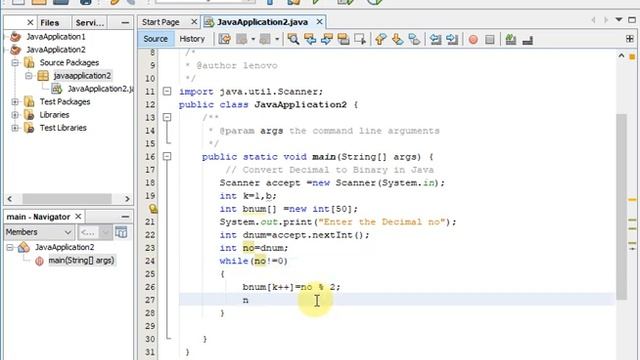Close the JavaApplication2.java tab

319,22
